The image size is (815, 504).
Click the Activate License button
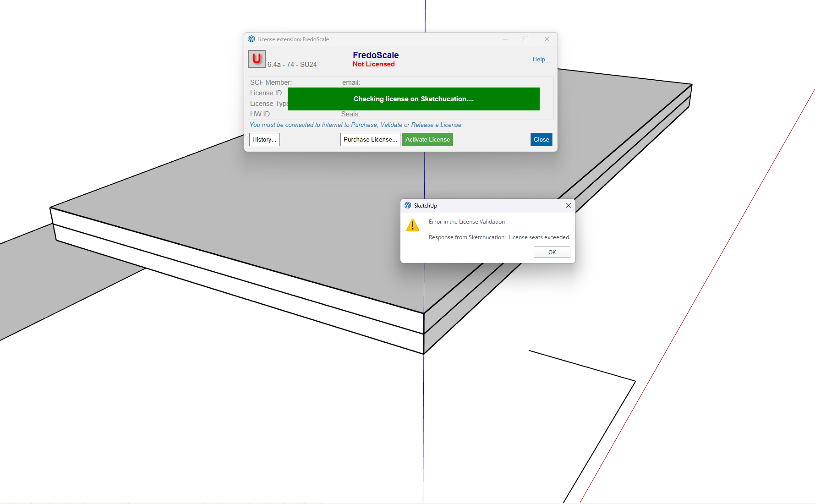tap(427, 140)
